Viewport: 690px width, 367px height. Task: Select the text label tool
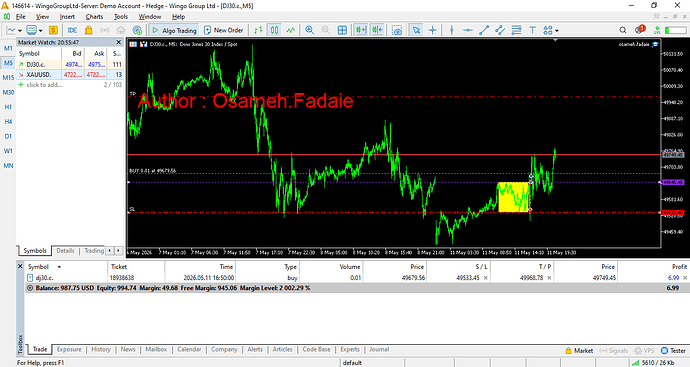point(532,30)
